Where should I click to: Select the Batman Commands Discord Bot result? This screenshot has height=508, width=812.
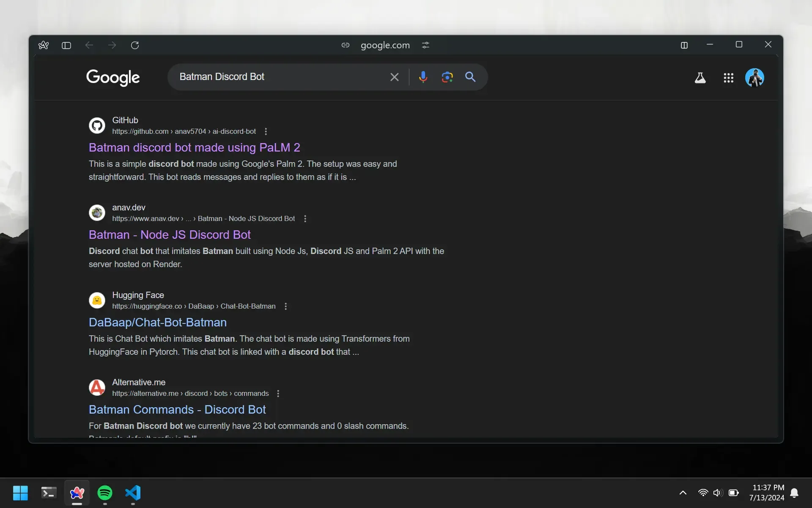pyautogui.click(x=177, y=409)
